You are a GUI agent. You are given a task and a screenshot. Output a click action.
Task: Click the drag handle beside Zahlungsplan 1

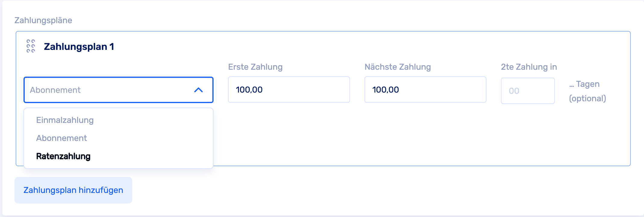[x=31, y=46]
